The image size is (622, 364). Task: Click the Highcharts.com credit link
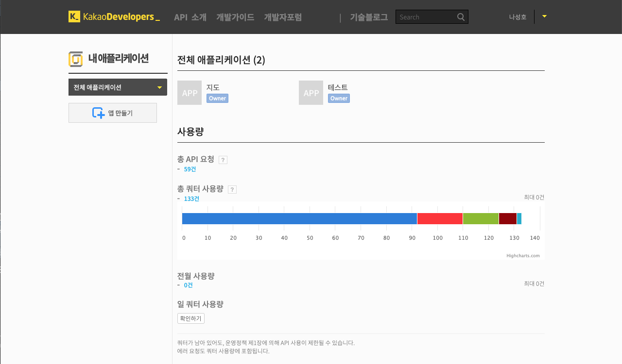click(x=523, y=255)
